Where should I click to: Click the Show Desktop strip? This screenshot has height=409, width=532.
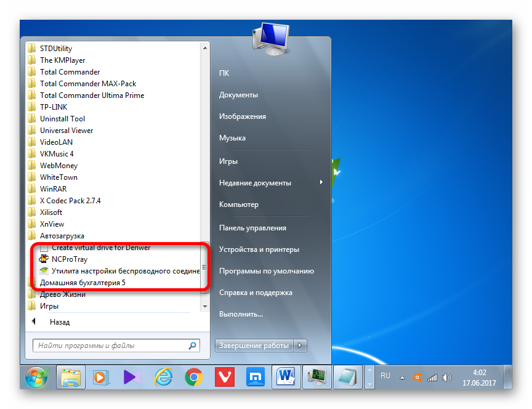(508, 377)
